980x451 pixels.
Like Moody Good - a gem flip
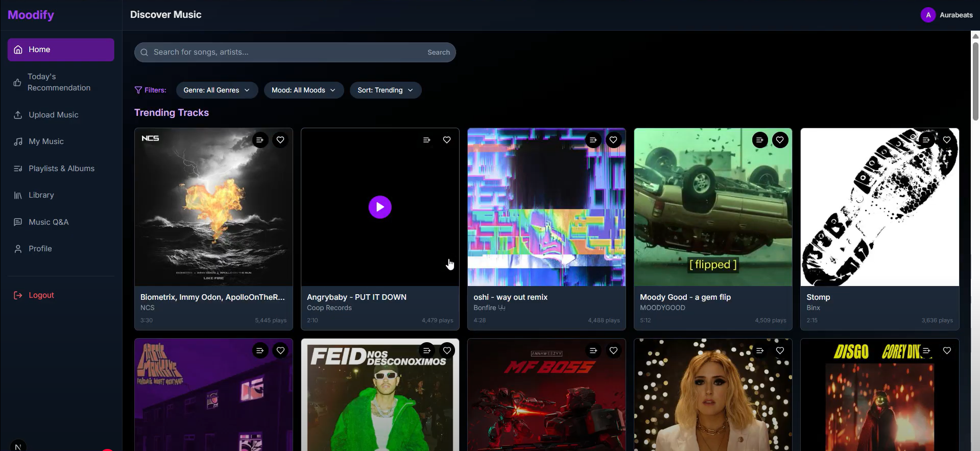click(x=780, y=140)
